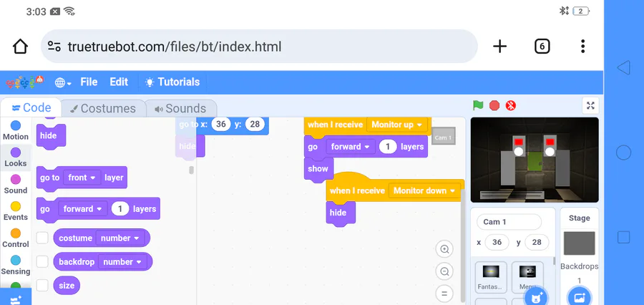Reset workspace zoom to default

[x=444, y=293]
